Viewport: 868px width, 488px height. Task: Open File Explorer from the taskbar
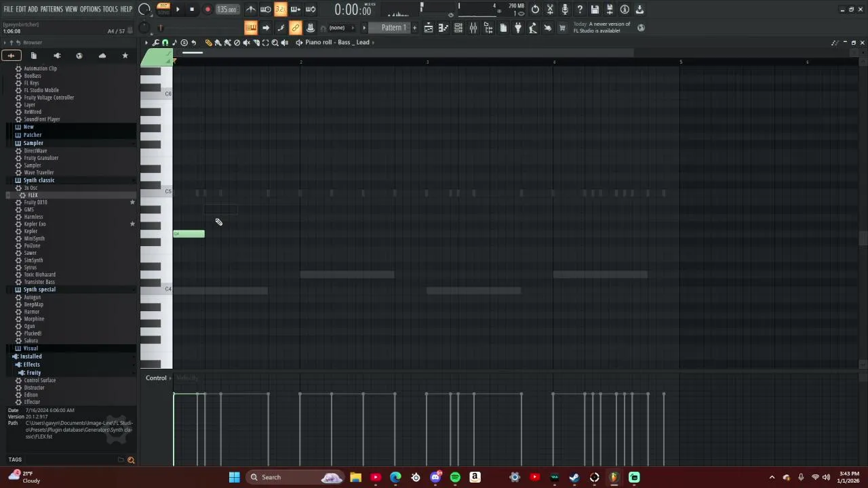tap(355, 477)
